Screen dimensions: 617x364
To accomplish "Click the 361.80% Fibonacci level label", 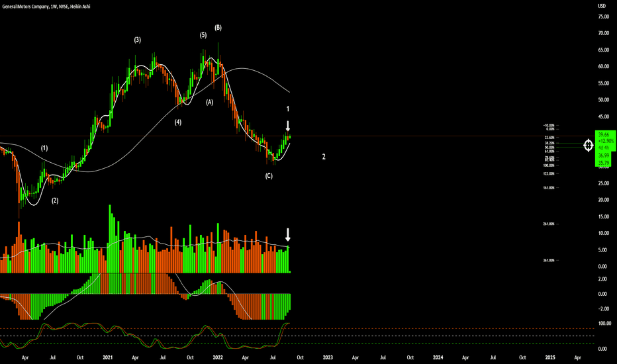I will pyautogui.click(x=549, y=261).
